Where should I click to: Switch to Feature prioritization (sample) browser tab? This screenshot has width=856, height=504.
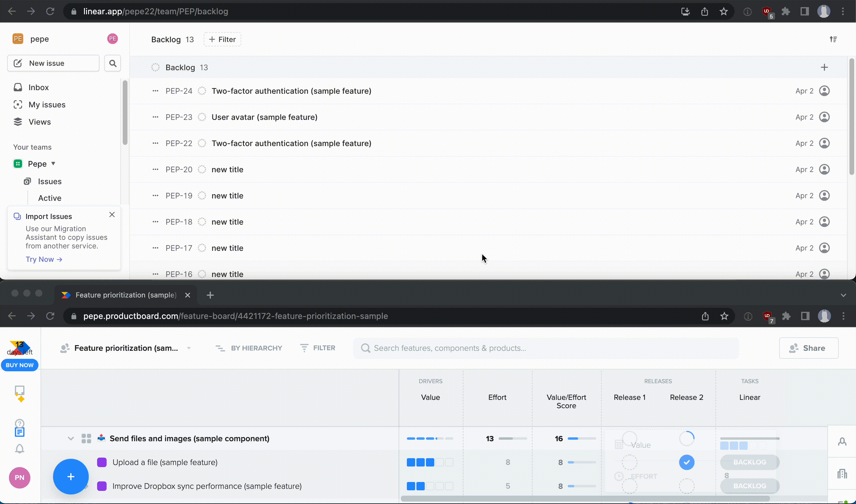click(x=126, y=295)
